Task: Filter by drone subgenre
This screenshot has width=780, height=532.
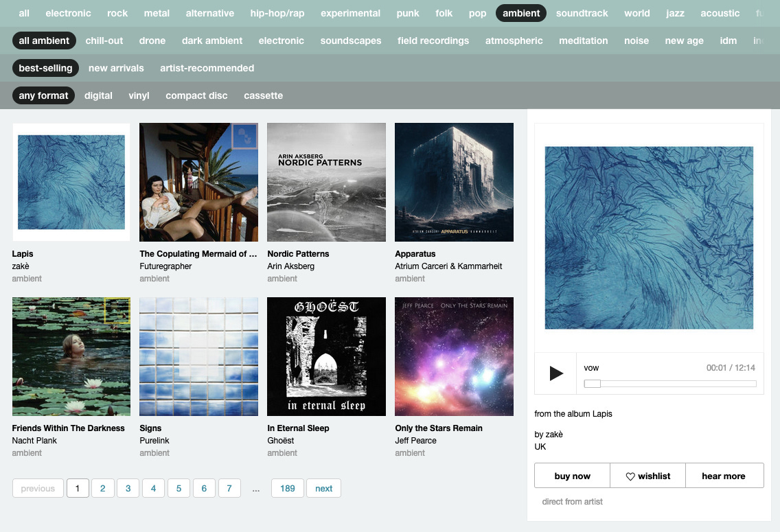Action: coord(152,41)
